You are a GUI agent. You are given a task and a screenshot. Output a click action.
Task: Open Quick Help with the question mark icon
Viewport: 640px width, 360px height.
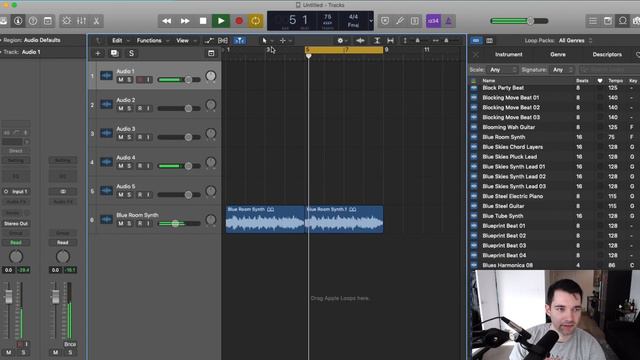[x=33, y=21]
